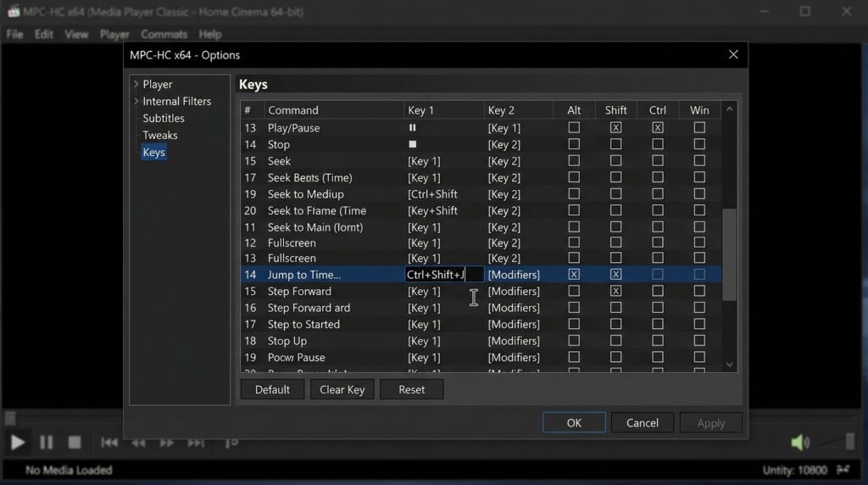
Task: Click the Reset button
Action: 412,389
